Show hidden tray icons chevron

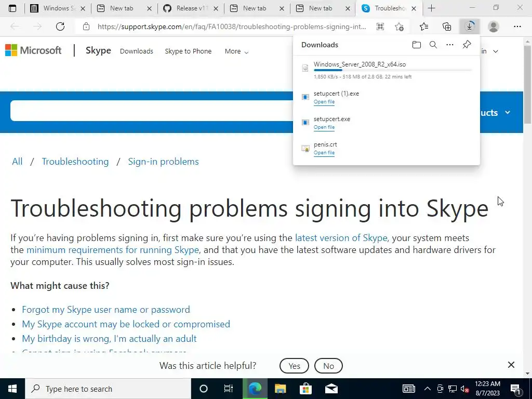pos(428,389)
